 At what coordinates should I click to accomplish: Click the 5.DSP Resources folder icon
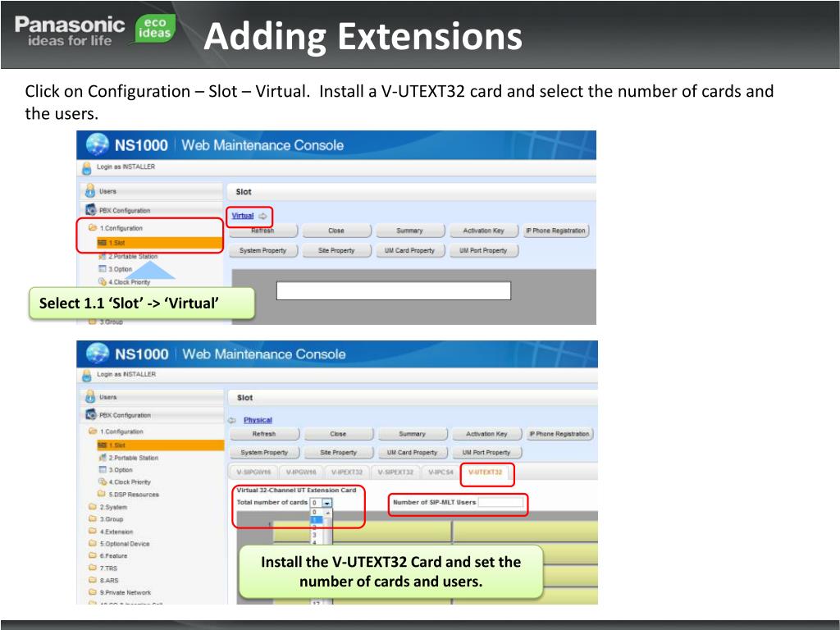coord(101,493)
